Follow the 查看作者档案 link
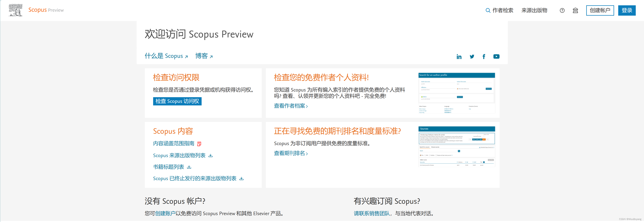 pyautogui.click(x=290, y=106)
